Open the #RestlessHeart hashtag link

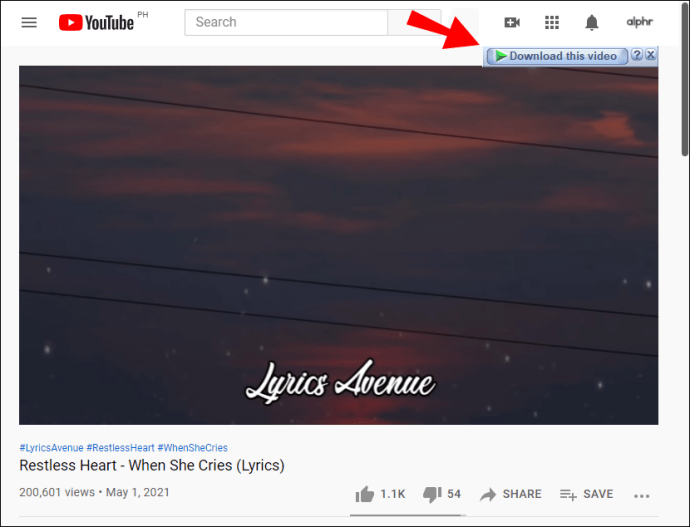point(121,448)
